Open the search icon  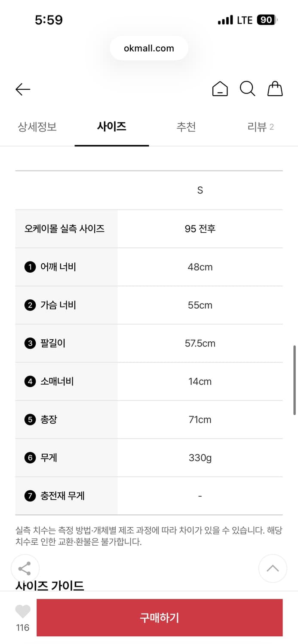(247, 89)
